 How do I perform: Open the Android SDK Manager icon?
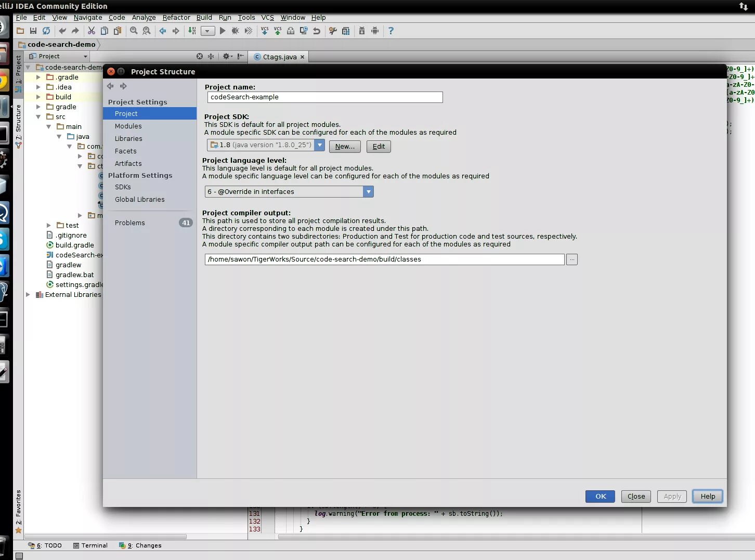362,31
